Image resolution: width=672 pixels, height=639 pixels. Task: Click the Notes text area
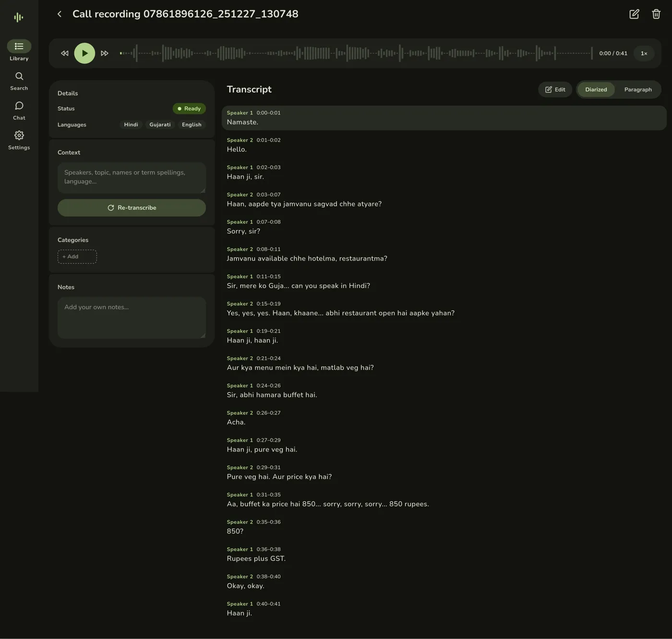[132, 318]
